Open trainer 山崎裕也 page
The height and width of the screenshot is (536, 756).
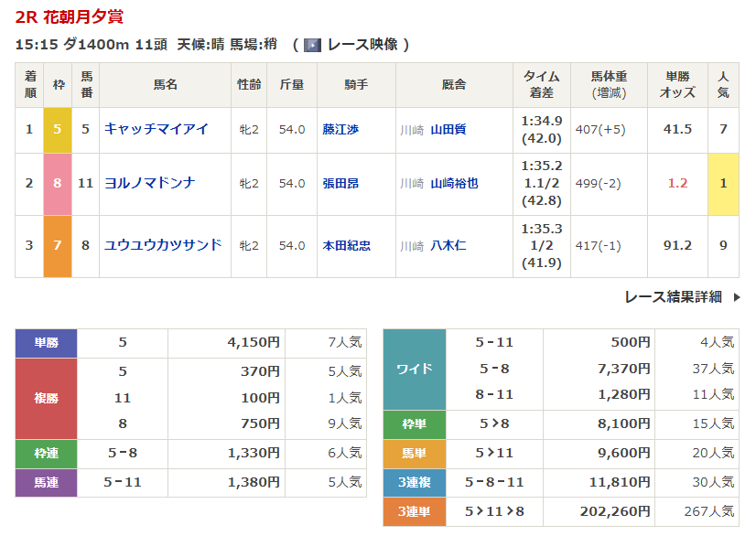point(454,183)
